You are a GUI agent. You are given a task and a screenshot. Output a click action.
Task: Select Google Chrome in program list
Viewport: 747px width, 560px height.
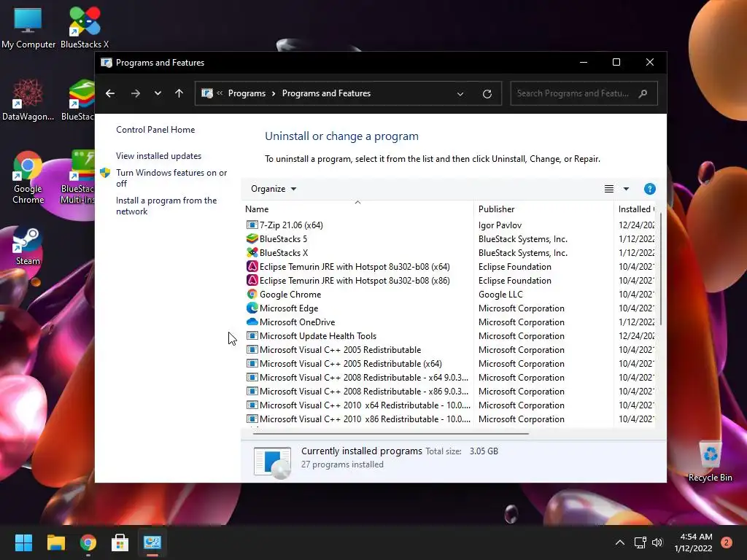(x=290, y=295)
